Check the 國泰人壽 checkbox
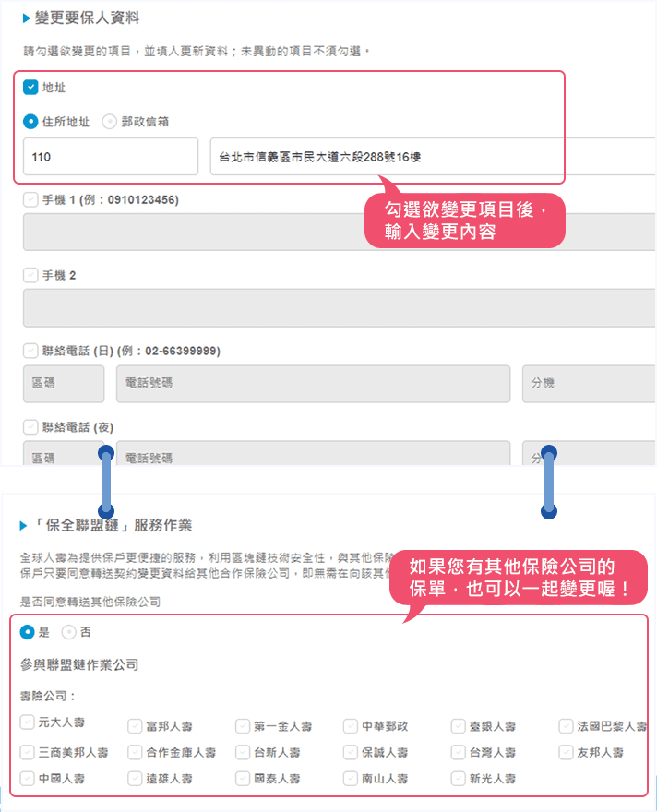This screenshot has width=657, height=812. pyautogui.click(x=243, y=778)
